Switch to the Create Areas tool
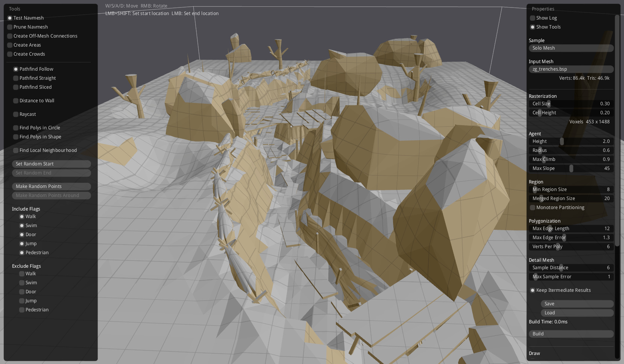 click(x=10, y=45)
